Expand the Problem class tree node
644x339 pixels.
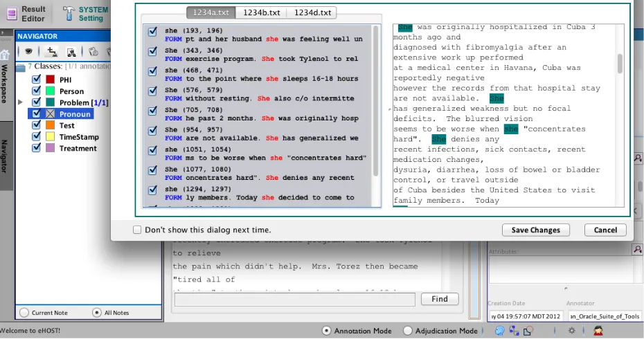point(20,102)
